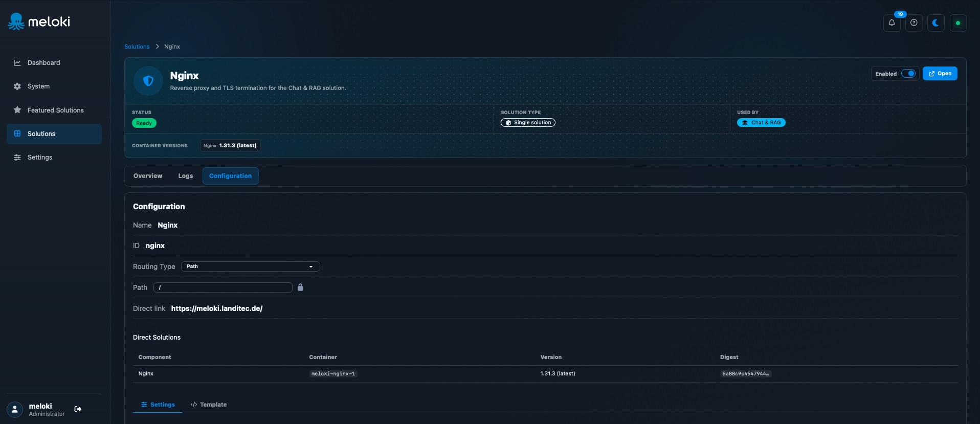Click the Single solution badge
The width and height of the screenshot is (980, 424).
coord(528,123)
